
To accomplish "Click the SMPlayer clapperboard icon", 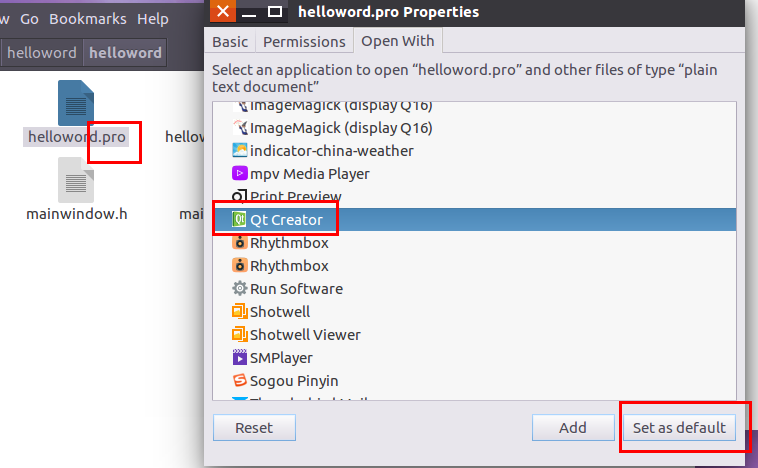I will point(239,357).
